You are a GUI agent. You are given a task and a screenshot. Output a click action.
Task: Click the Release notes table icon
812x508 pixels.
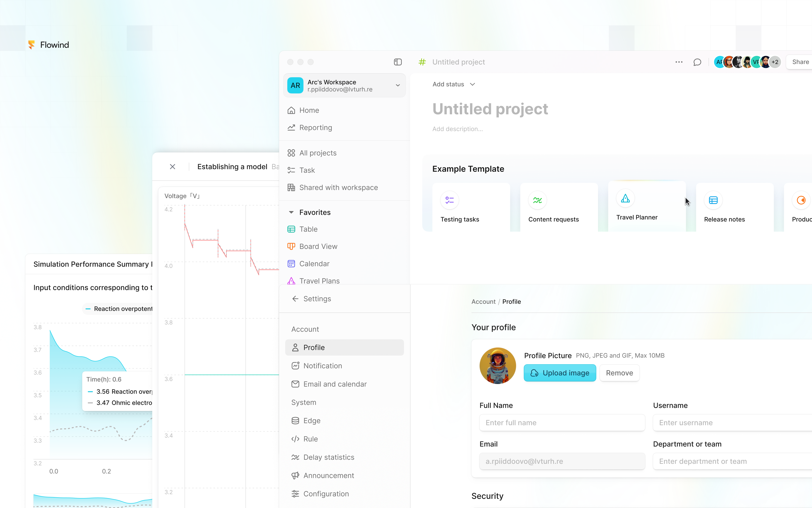coord(713,200)
